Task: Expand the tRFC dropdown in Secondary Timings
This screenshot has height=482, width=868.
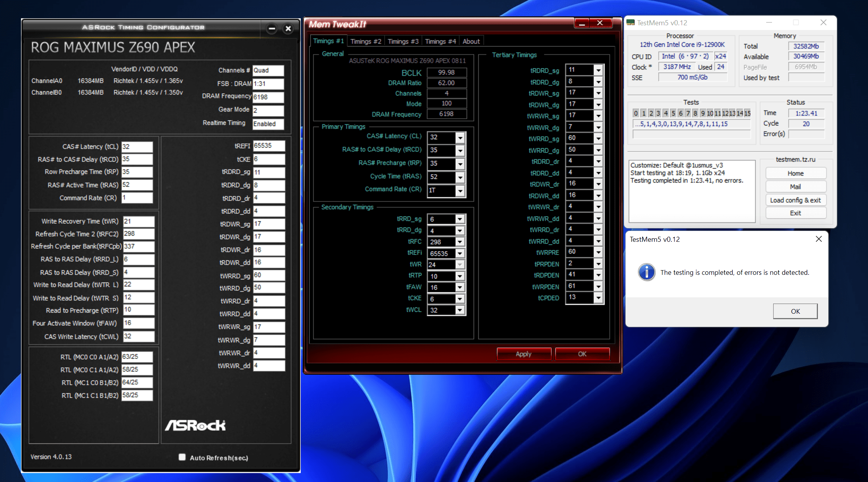Action: click(460, 242)
